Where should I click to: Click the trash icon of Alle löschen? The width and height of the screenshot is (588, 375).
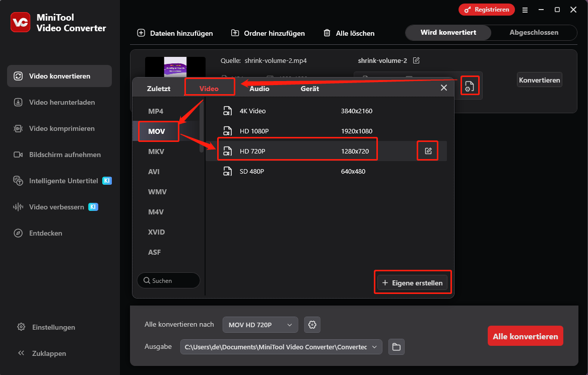coord(327,33)
